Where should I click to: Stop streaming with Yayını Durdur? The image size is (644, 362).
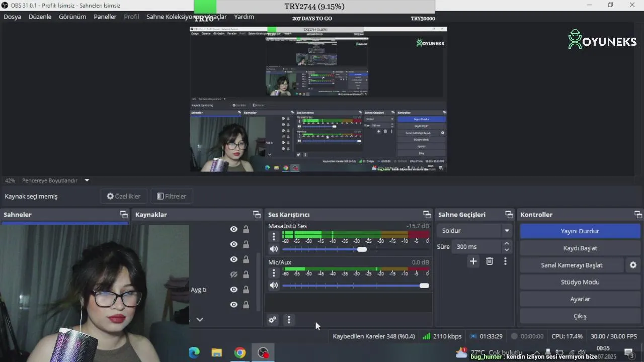580,231
